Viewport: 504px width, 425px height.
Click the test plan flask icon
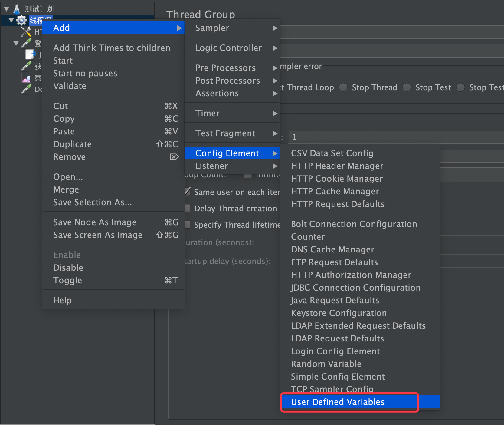17,8
